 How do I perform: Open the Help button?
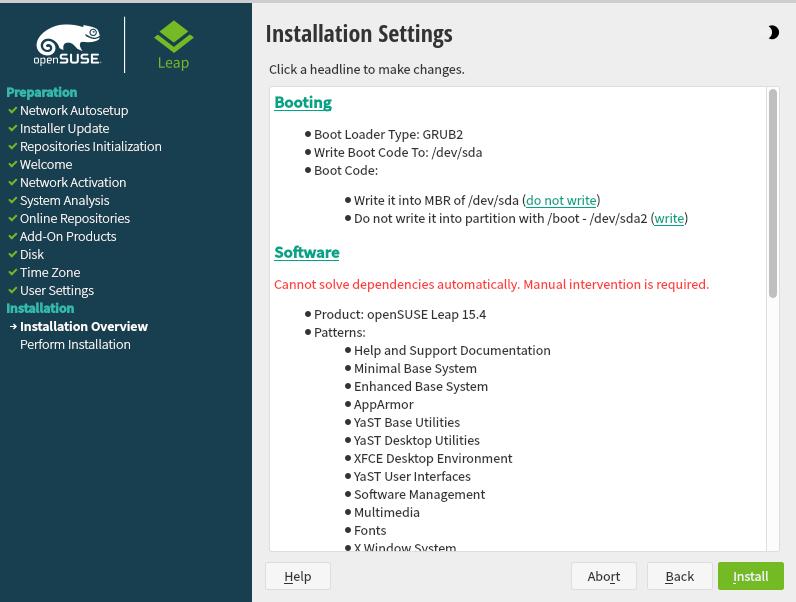click(297, 576)
